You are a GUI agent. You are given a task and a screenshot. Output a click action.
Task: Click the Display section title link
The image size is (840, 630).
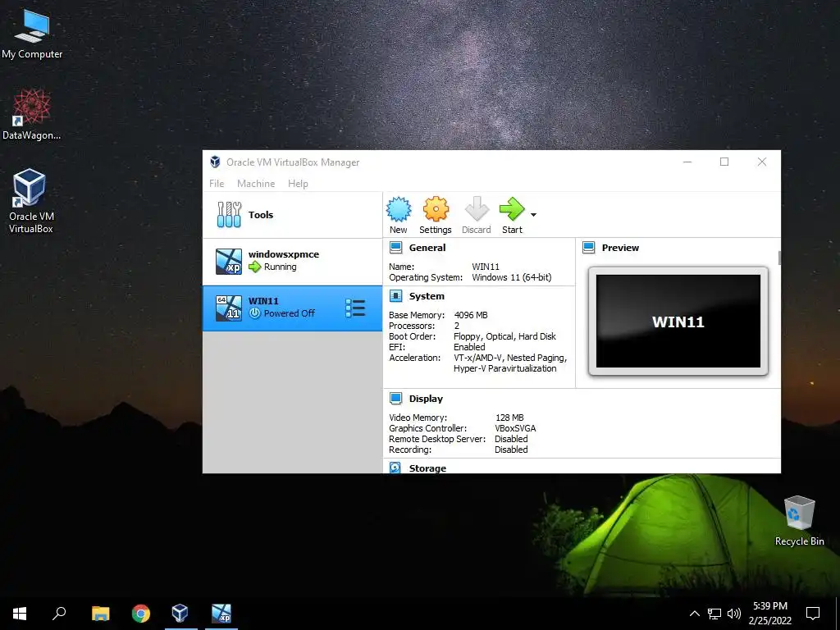coord(426,399)
